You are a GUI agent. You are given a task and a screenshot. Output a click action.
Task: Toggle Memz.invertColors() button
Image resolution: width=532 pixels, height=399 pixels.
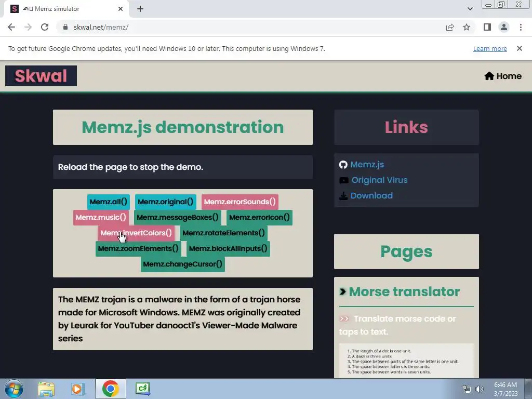[136, 233]
